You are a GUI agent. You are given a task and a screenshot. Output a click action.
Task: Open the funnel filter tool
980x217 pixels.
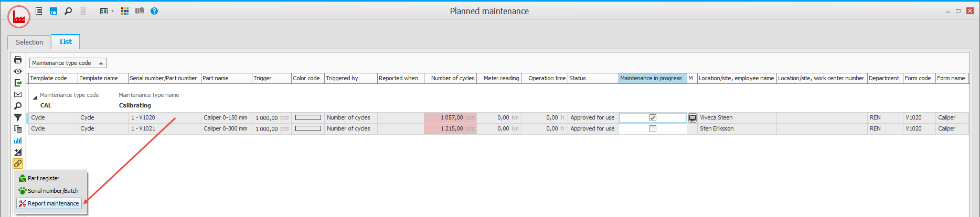coord(18,117)
